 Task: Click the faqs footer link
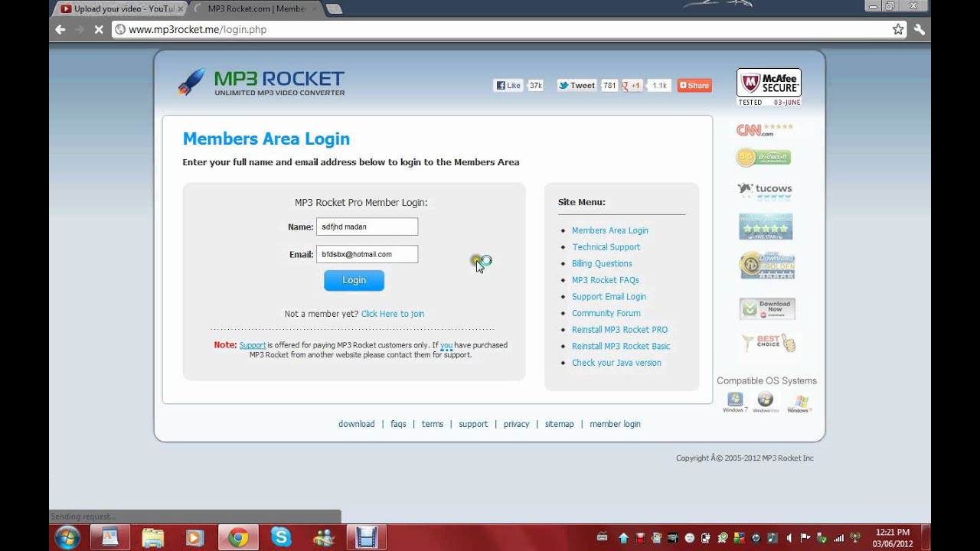click(x=398, y=424)
